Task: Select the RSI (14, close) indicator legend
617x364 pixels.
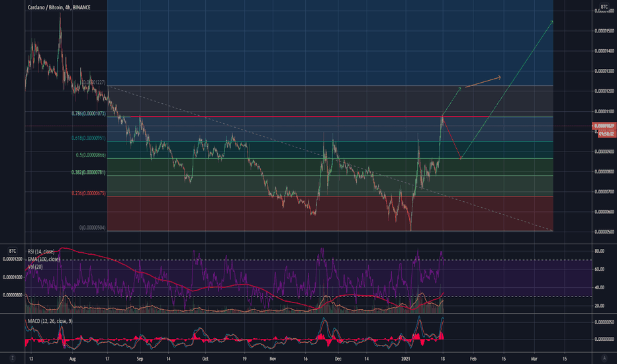Action: tap(41, 251)
